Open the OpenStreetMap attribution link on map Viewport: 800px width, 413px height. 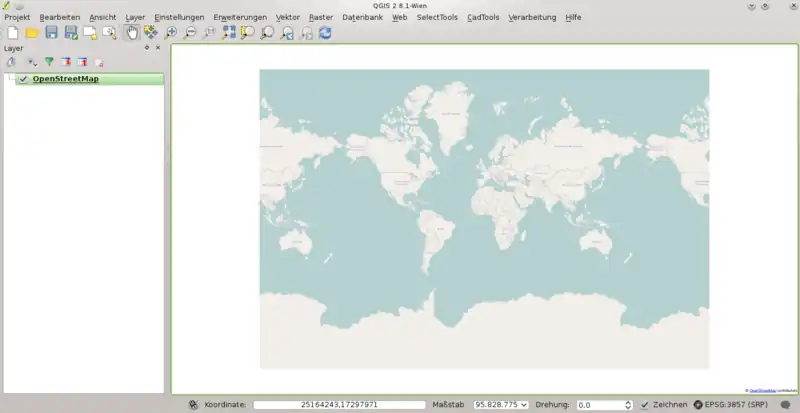pos(763,391)
